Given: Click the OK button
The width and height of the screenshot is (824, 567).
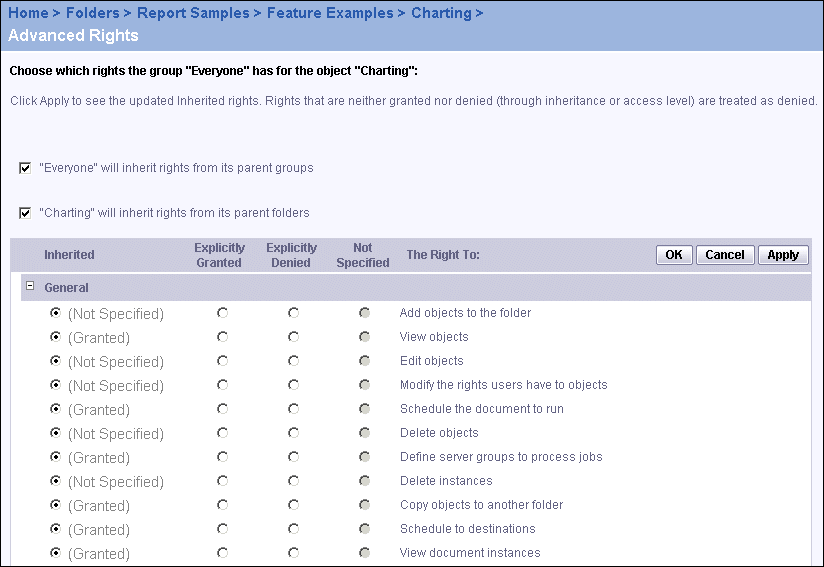Looking at the screenshot, I should (x=674, y=255).
